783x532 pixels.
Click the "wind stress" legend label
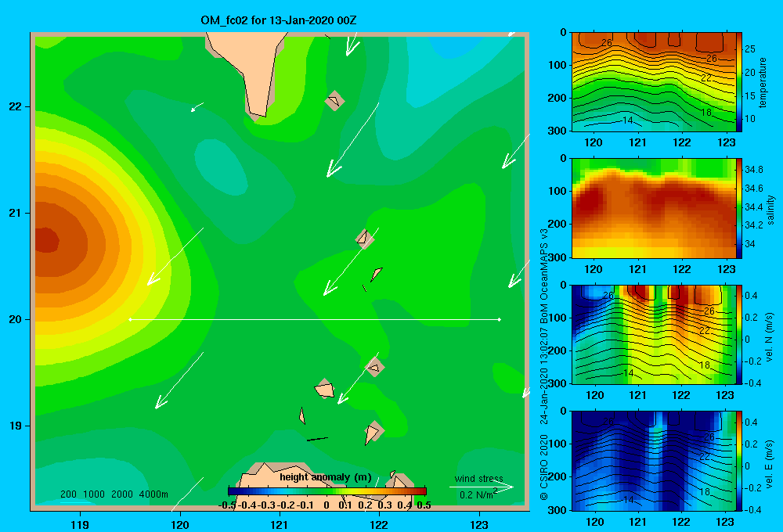click(x=478, y=478)
